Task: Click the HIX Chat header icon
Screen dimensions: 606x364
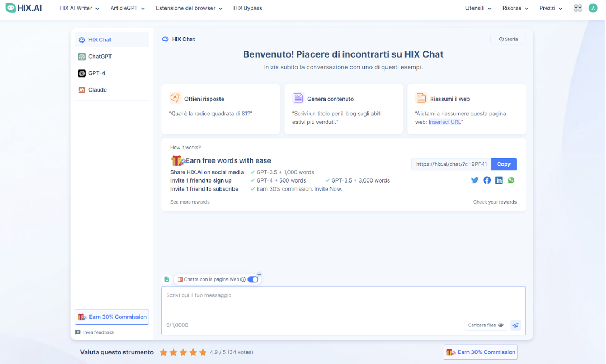Action: click(x=166, y=39)
